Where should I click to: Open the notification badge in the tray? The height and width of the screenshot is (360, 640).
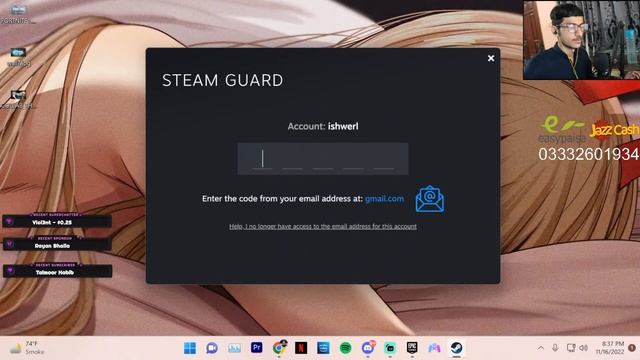(x=632, y=348)
